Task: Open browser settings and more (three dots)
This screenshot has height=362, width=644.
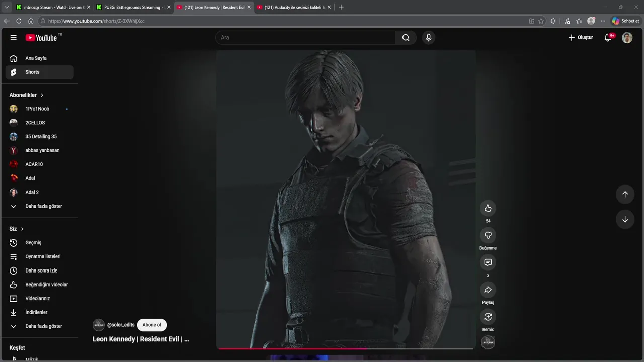Action: [x=603, y=21]
